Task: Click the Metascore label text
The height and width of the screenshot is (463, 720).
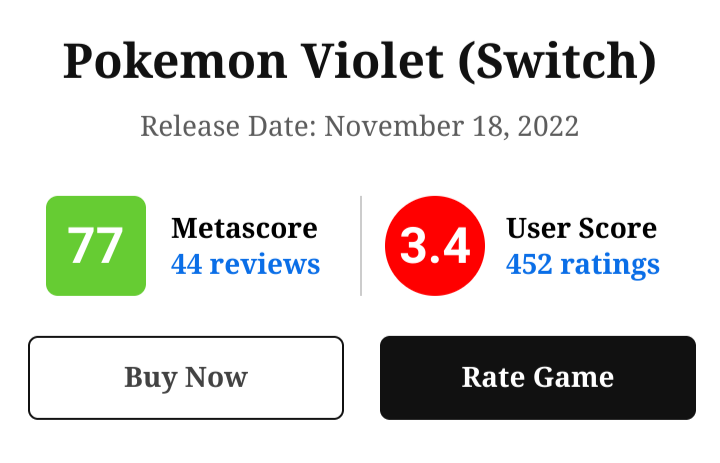Action: coord(244,228)
